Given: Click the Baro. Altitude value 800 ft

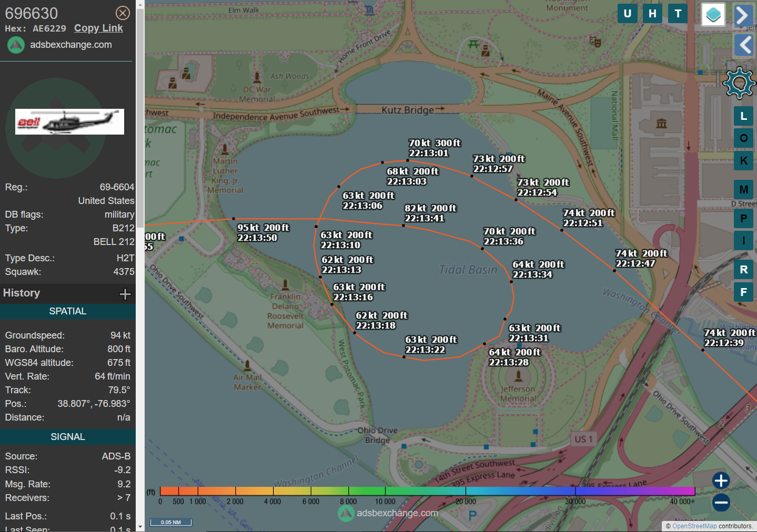Looking at the screenshot, I should pos(119,349).
